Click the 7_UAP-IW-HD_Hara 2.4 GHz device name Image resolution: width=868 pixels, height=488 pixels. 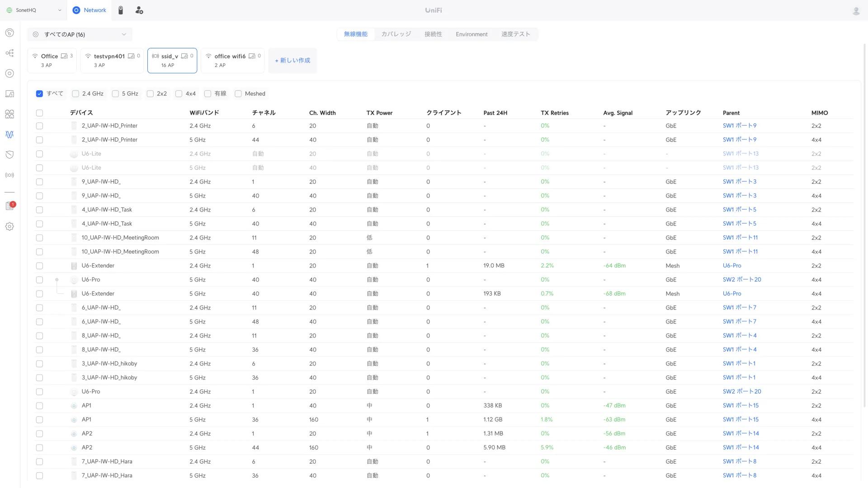coord(107,462)
